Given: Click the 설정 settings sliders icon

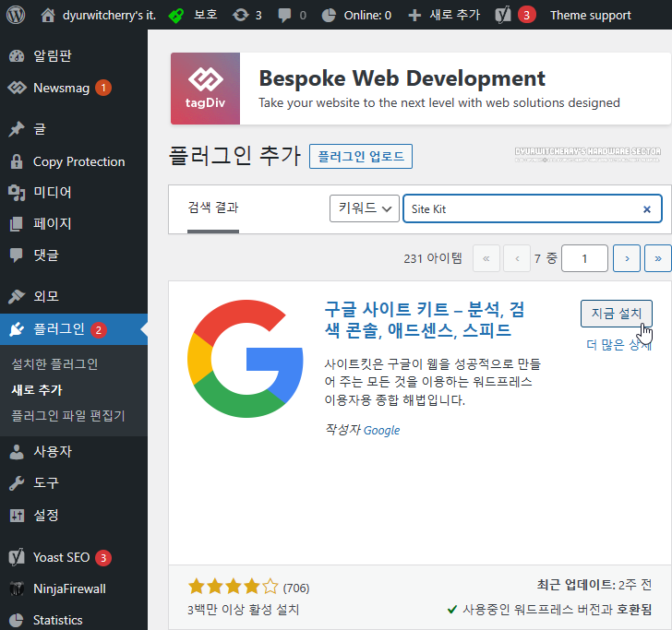Looking at the screenshot, I should (x=17, y=516).
